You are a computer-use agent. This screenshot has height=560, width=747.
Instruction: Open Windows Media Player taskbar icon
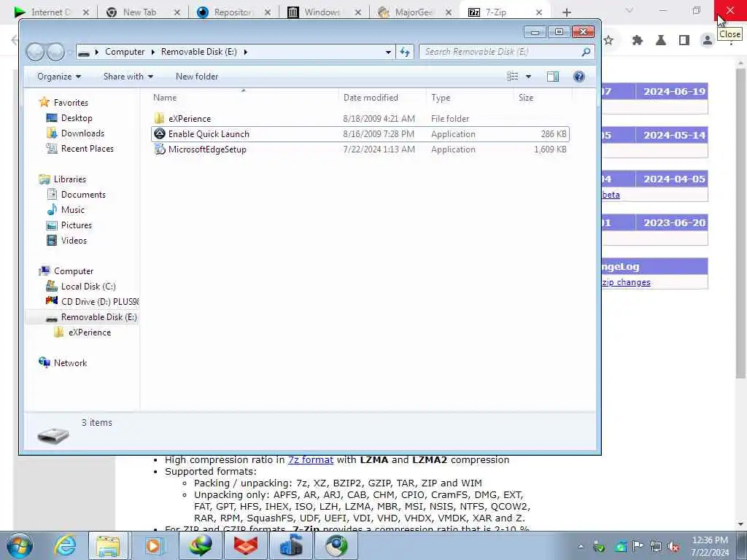pyautogui.click(x=154, y=545)
